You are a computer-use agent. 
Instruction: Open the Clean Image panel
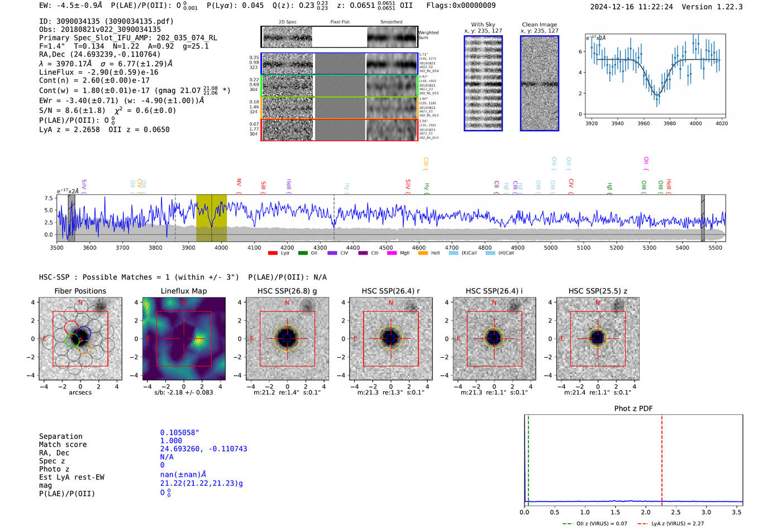pos(539,83)
